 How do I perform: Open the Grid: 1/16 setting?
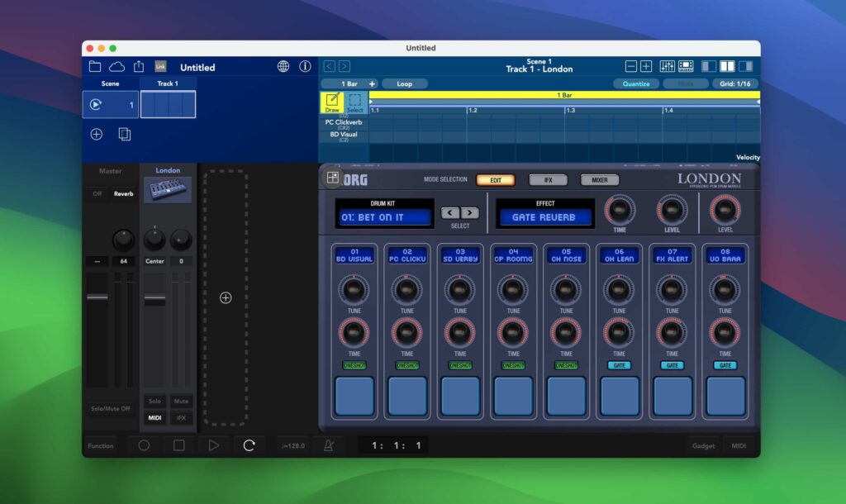[x=734, y=83]
